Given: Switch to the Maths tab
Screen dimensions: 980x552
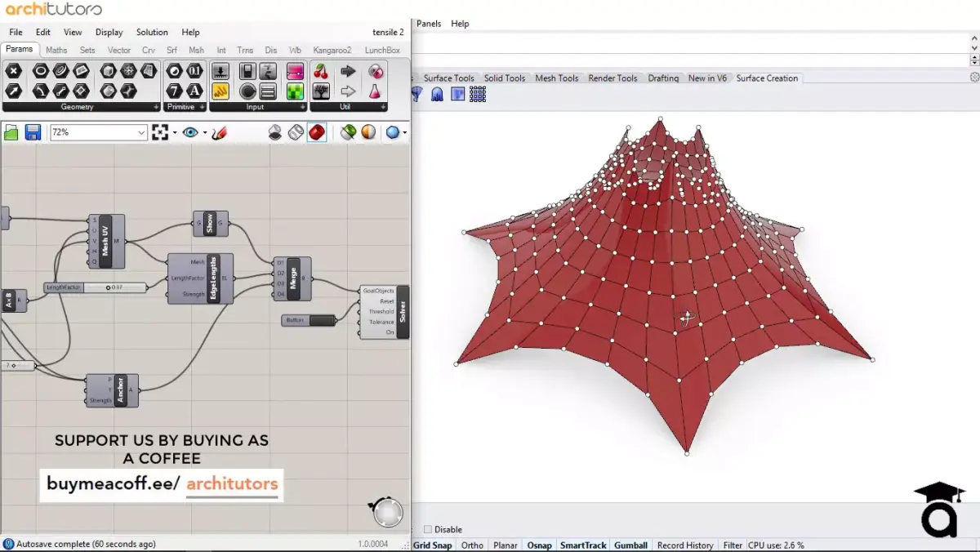Looking at the screenshot, I should pos(56,50).
